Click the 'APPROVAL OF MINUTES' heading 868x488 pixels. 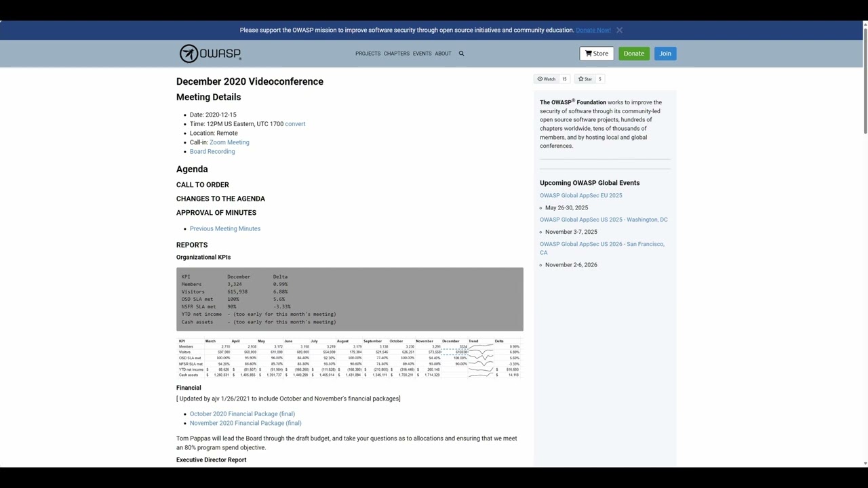(x=216, y=213)
